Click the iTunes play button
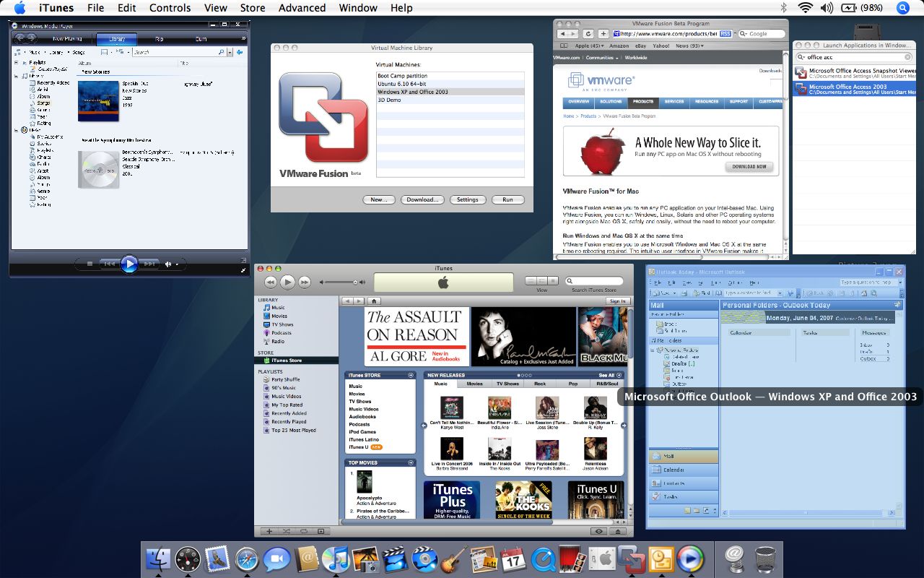This screenshot has height=578, width=924. click(287, 282)
